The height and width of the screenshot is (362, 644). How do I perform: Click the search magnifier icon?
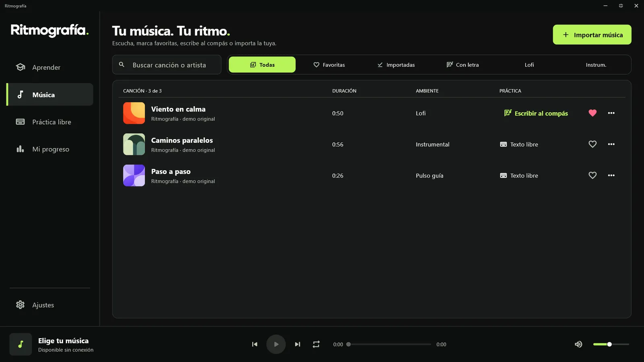122,65
